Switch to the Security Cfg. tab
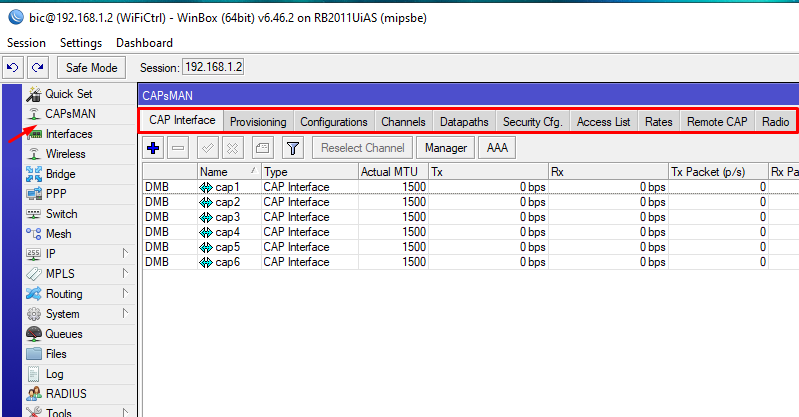Screen dimensions: 799x417 (533, 122)
